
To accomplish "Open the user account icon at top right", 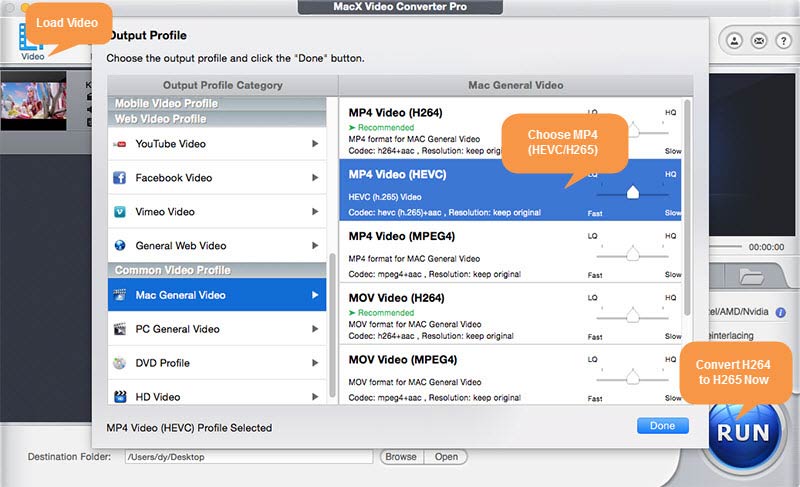I will point(735,41).
